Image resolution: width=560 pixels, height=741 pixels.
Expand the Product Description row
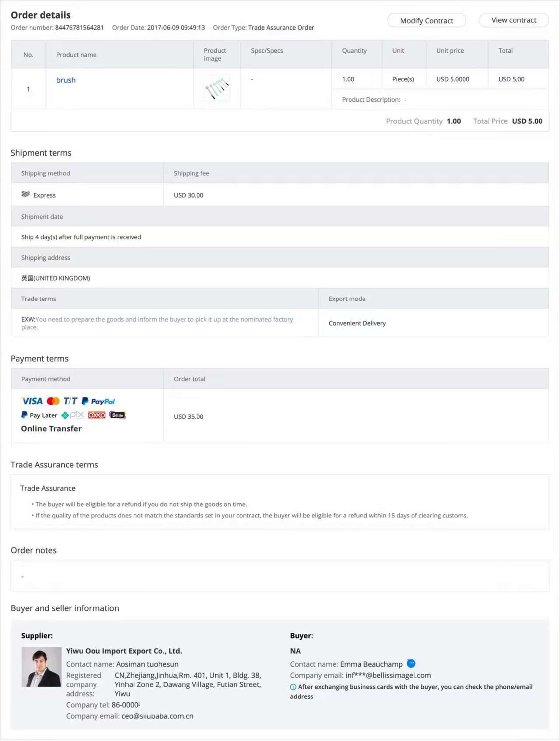click(x=373, y=99)
